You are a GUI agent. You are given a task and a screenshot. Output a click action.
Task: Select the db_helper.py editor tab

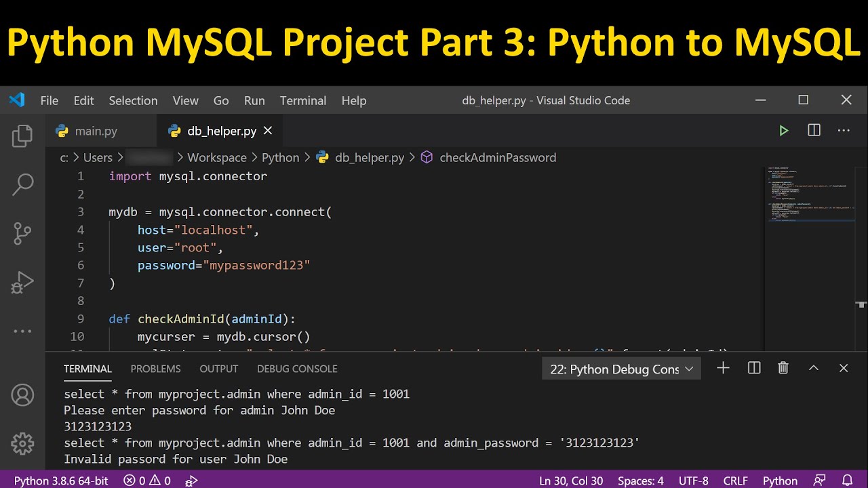tap(219, 131)
